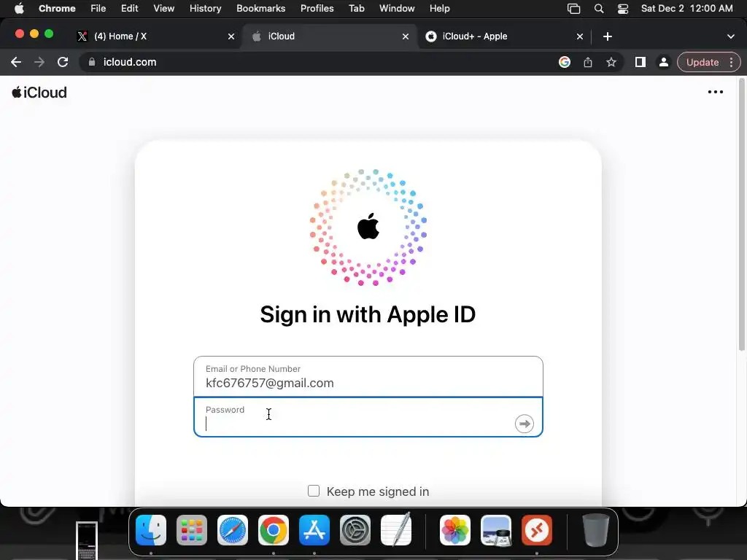Expand the tab search dropdown chevron
The height and width of the screenshot is (560, 747).
pos(730,36)
